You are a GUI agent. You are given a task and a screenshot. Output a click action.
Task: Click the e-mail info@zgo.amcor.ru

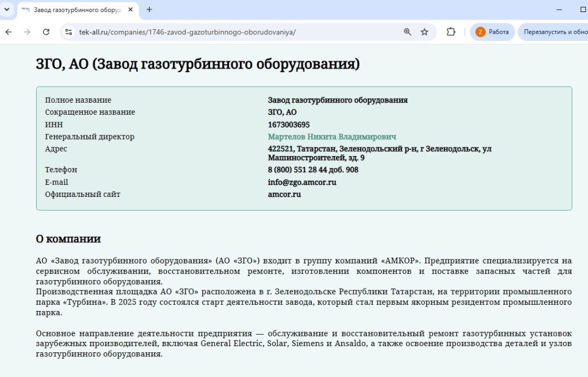[302, 182]
